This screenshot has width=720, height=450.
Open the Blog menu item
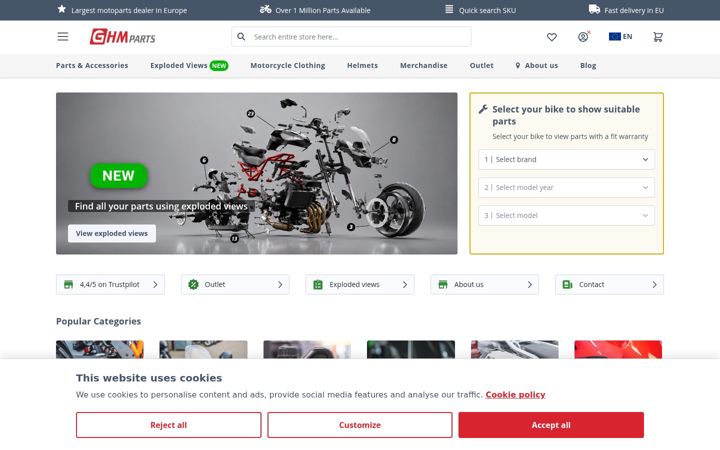coord(588,66)
